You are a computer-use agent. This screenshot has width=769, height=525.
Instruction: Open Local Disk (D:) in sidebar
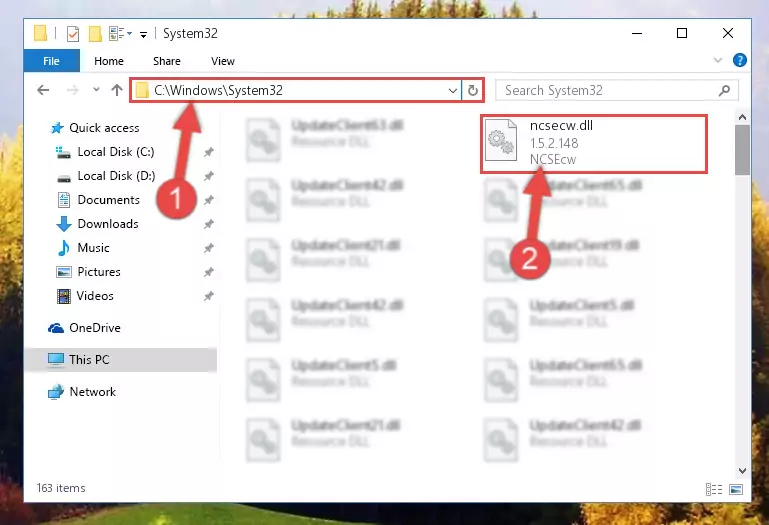(x=116, y=176)
